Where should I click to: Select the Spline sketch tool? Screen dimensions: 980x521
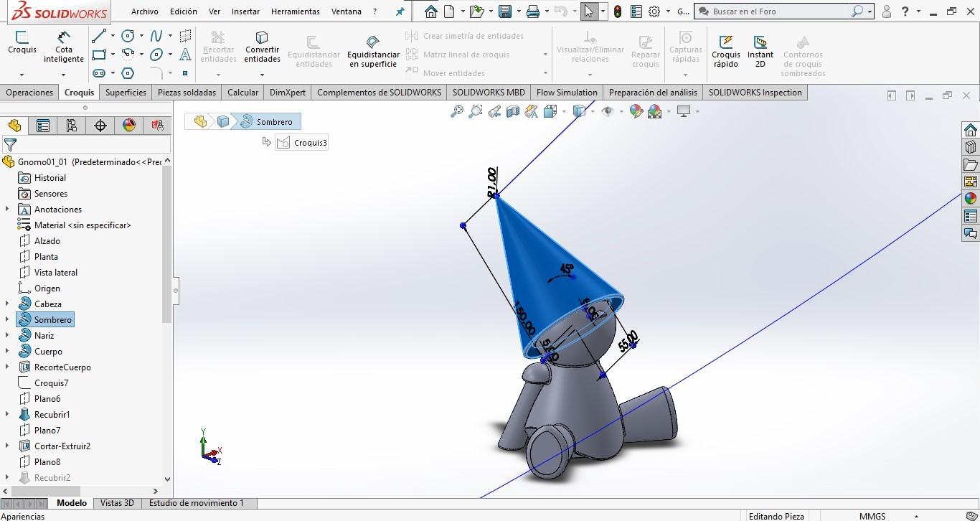click(156, 36)
